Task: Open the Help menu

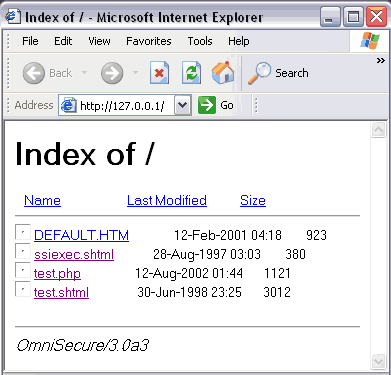Action: (239, 41)
